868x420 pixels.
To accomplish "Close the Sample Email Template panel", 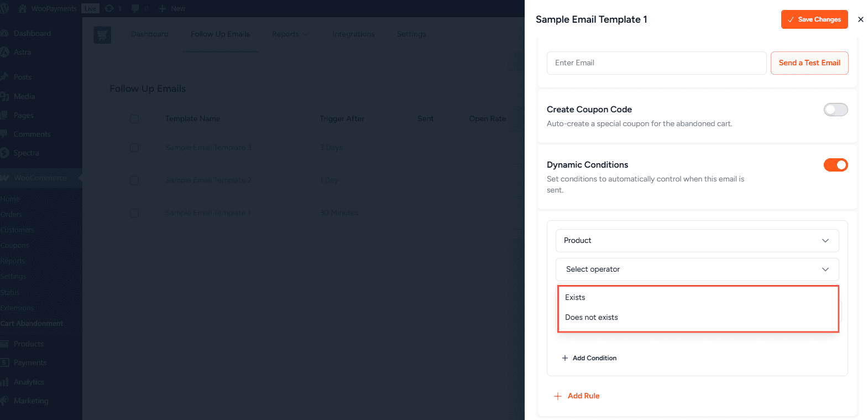I will tap(860, 19).
